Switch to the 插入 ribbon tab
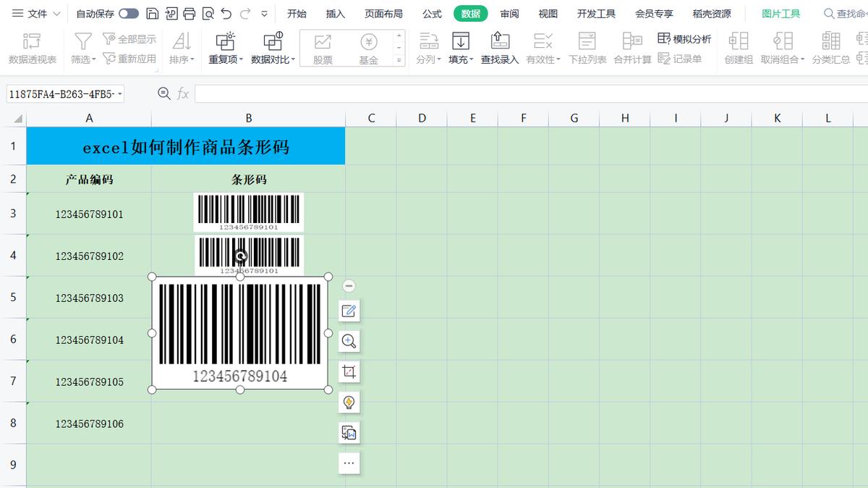Viewport: 868px width, 488px height. pos(334,12)
